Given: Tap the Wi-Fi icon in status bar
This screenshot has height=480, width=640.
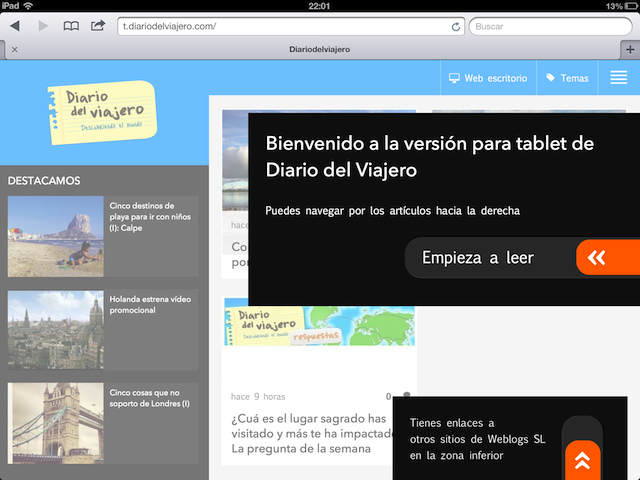Looking at the screenshot, I should [28, 6].
